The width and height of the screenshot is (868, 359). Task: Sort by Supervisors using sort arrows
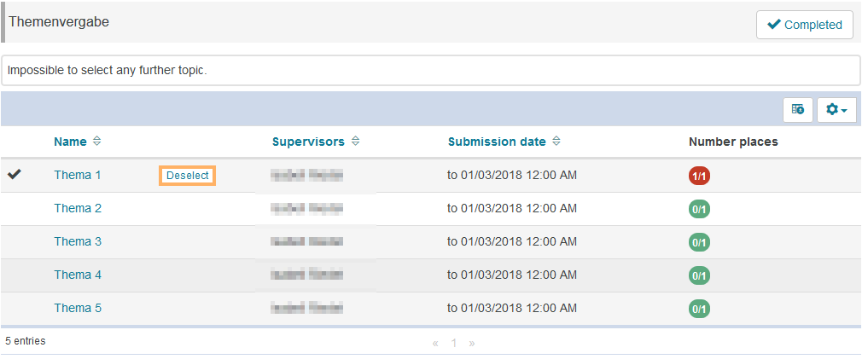tap(355, 142)
